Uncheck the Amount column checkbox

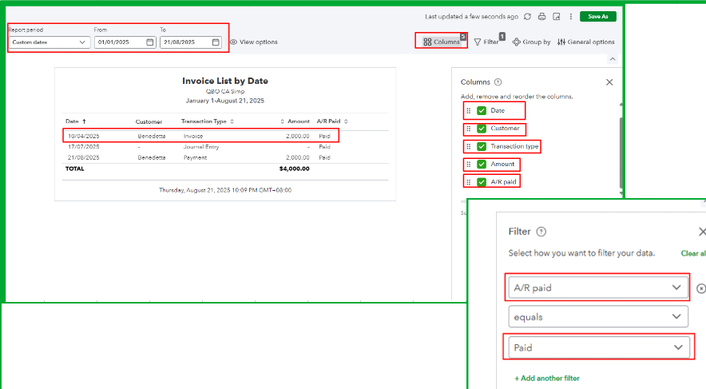(x=481, y=164)
